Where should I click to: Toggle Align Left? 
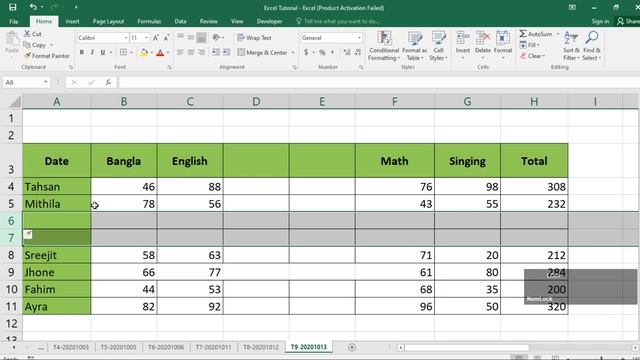coord(180,52)
